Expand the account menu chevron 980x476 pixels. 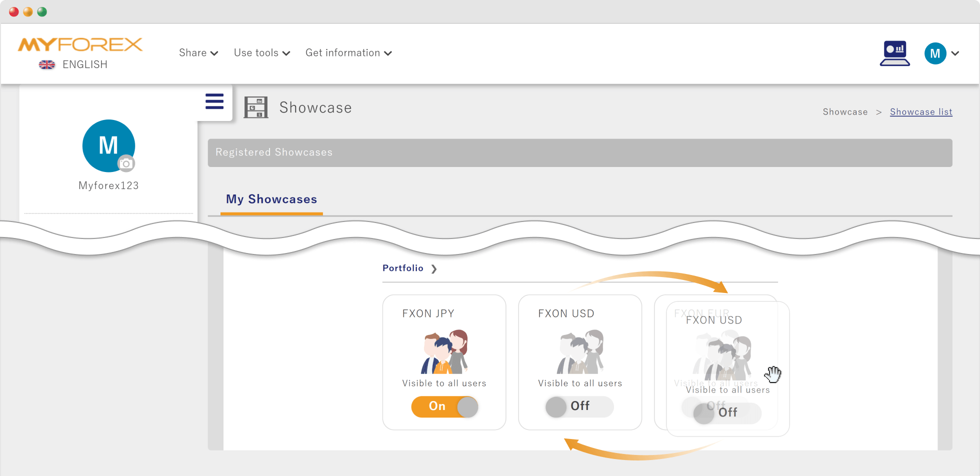pyautogui.click(x=955, y=53)
